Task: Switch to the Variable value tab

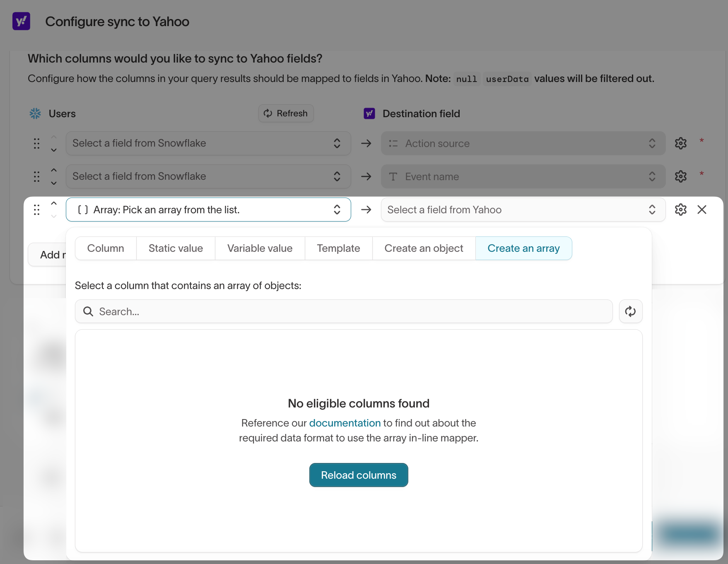Action: (x=260, y=248)
